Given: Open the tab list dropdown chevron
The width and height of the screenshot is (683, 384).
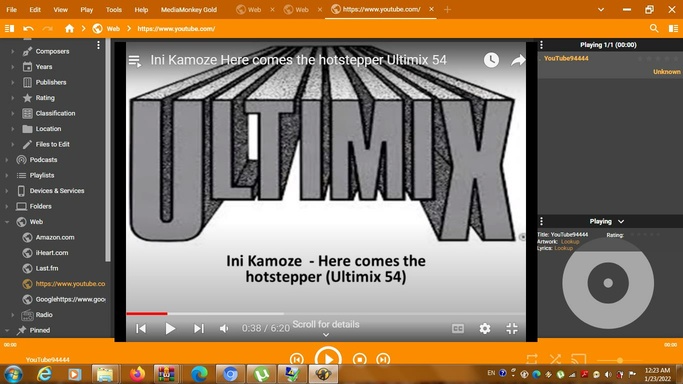Looking at the screenshot, I should point(601,10).
